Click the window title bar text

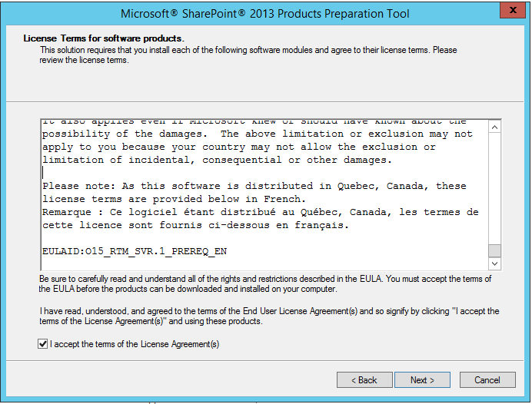pyautogui.click(x=265, y=13)
